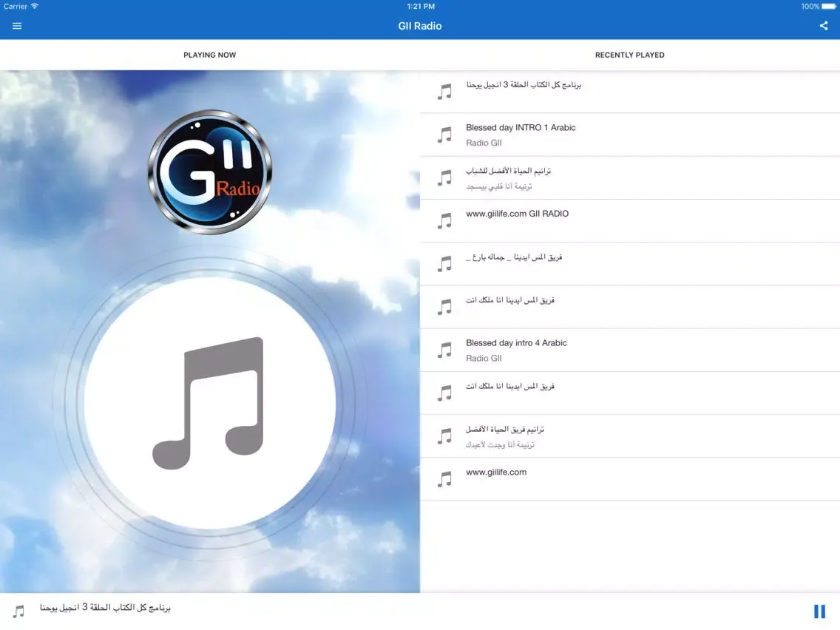This screenshot has width=840, height=630.
Task: Tap the GII Radio logo
Action: pos(210,172)
